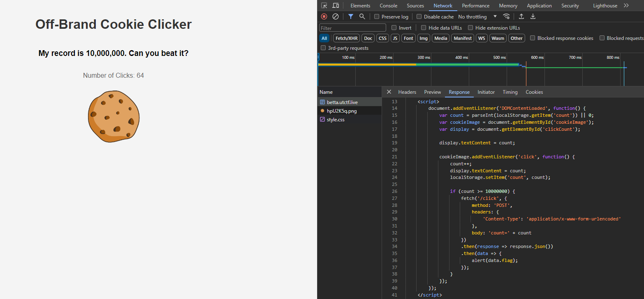This screenshot has height=299, width=644.
Task: Open the Memory tab
Action: [x=508, y=6]
